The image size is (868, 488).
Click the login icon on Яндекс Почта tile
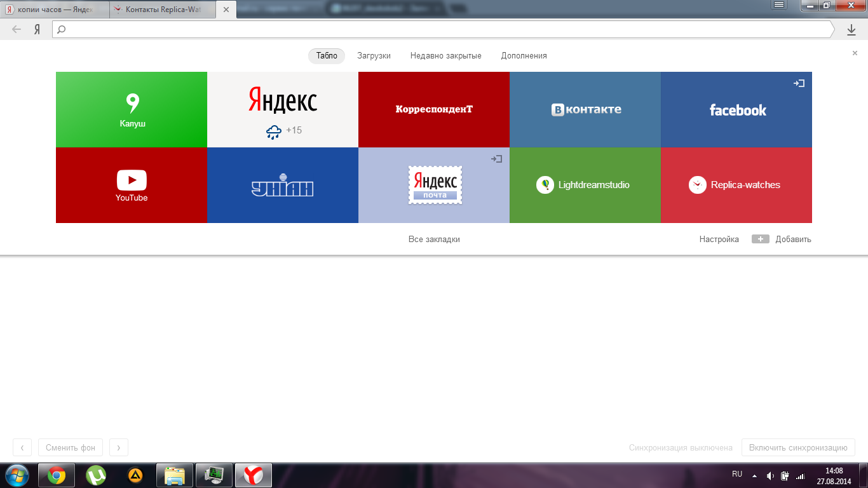497,159
